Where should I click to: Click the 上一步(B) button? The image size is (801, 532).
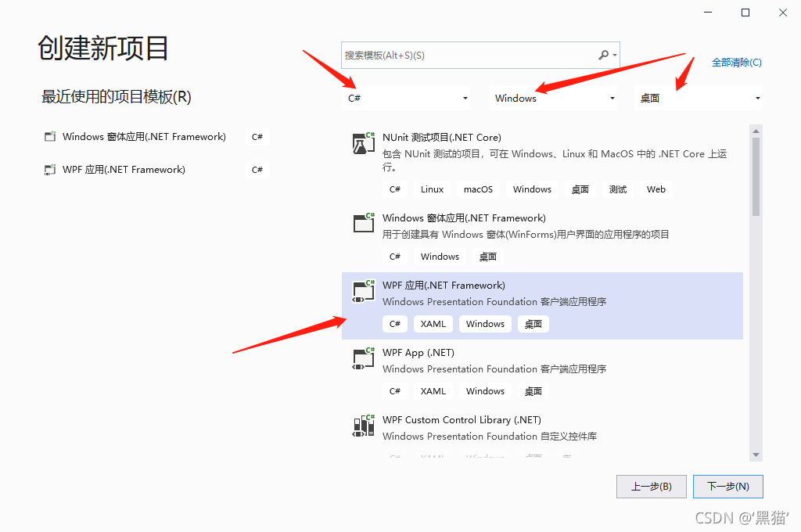pyautogui.click(x=652, y=487)
